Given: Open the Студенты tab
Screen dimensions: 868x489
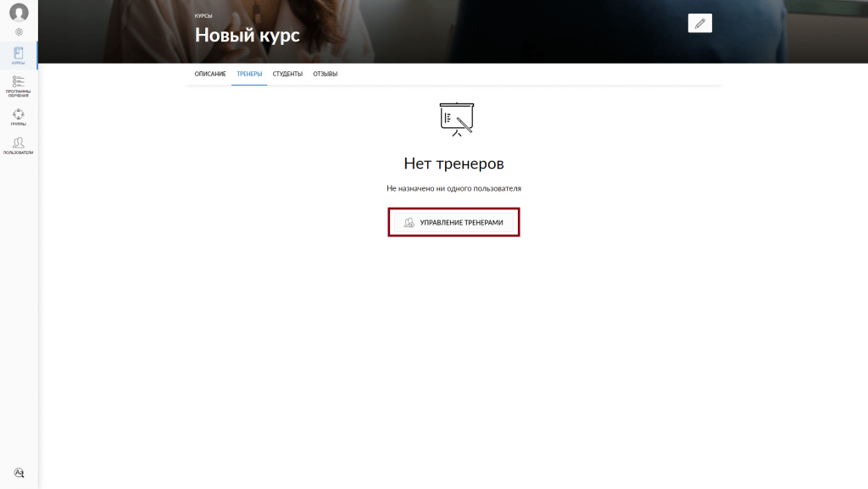Looking at the screenshot, I should (287, 74).
